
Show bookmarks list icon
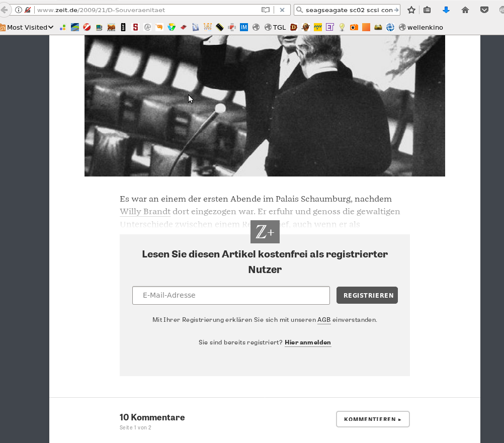[x=427, y=10]
